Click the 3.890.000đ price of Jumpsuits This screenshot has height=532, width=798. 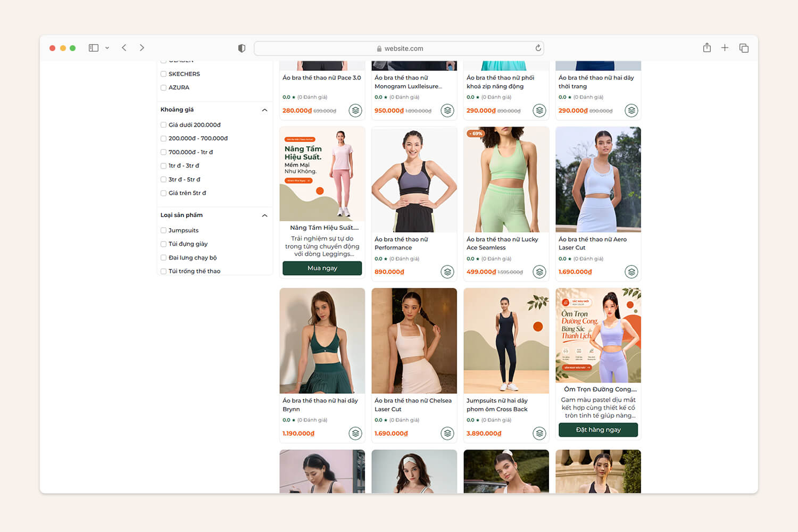484,434
